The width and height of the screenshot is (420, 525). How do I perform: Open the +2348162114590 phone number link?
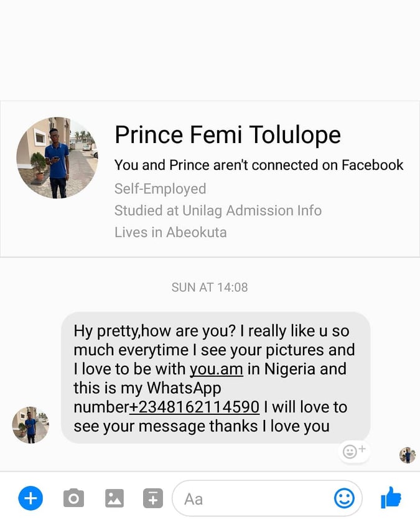point(194,407)
